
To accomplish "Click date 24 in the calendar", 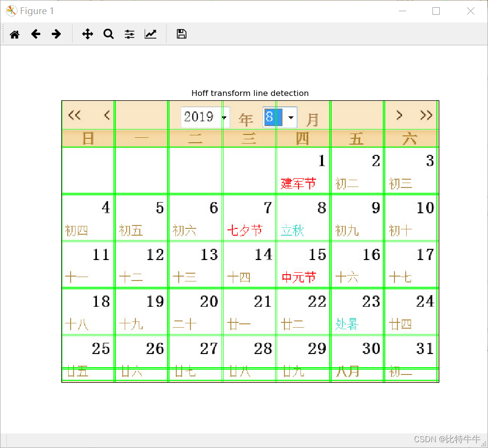I will (x=426, y=301).
